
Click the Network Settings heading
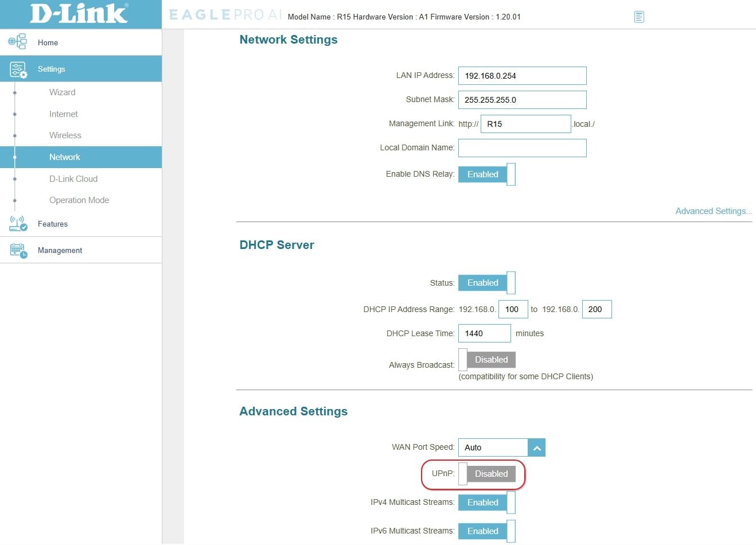pyautogui.click(x=289, y=40)
